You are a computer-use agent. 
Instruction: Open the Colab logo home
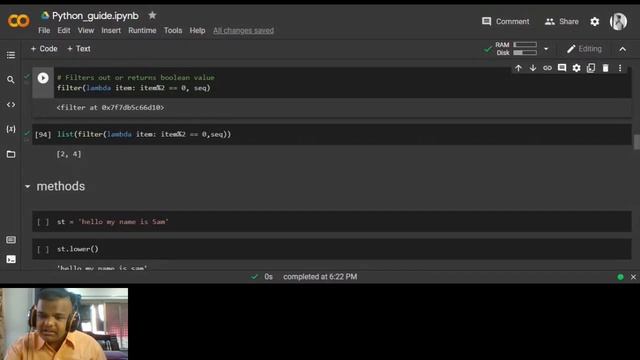(18, 21)
